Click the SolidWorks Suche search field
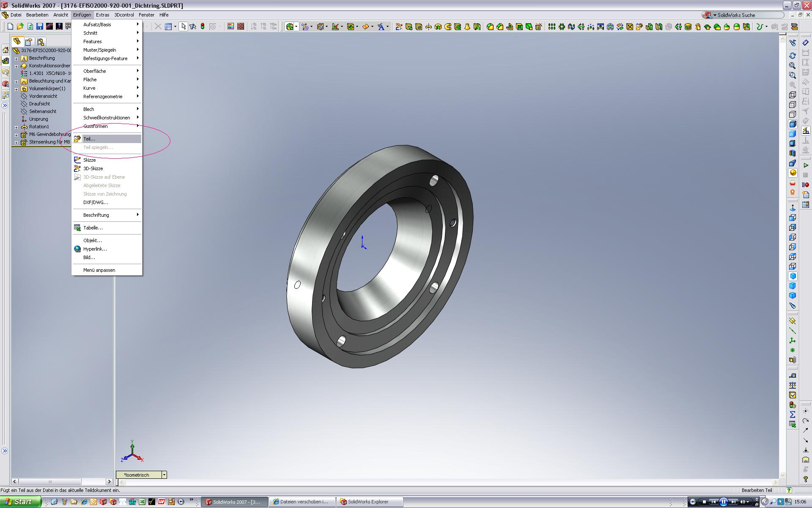This screenshot has width=812, height=508. 749,15
